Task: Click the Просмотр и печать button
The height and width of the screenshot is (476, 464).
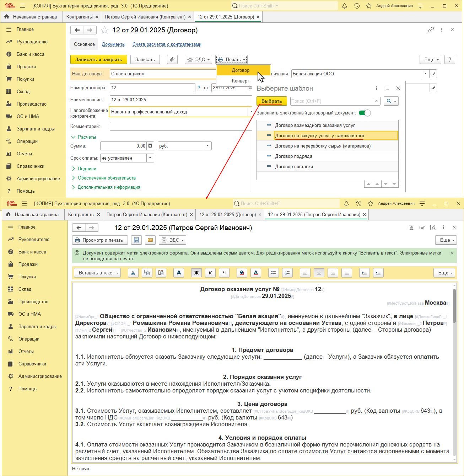Action: click(x=100, y=240)
